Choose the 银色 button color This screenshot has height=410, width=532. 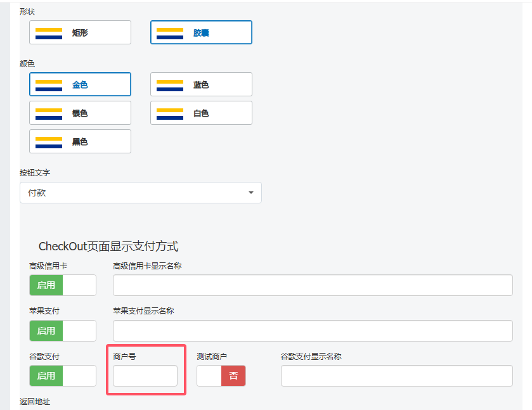tap(80, 113)
